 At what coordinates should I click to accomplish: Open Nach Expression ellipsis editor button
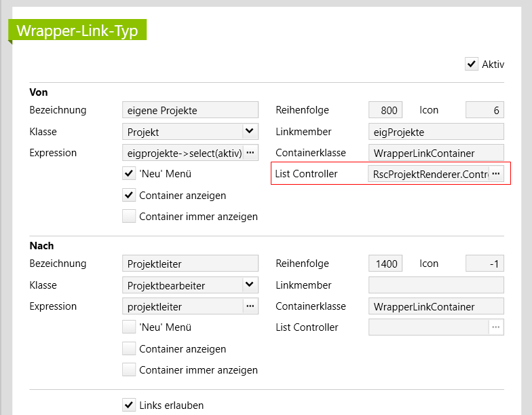coord(250,306)
